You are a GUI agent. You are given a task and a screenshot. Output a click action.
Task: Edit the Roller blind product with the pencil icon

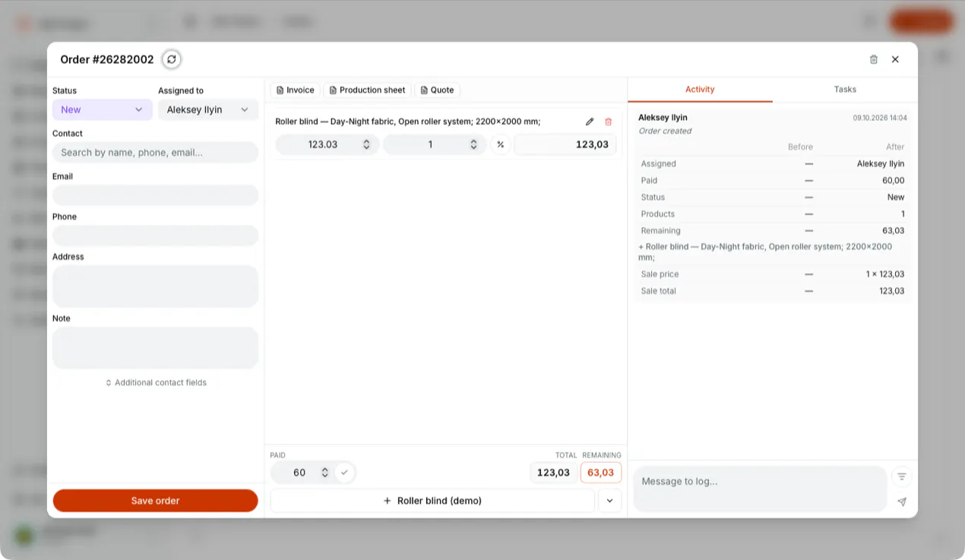click(590, 122)
